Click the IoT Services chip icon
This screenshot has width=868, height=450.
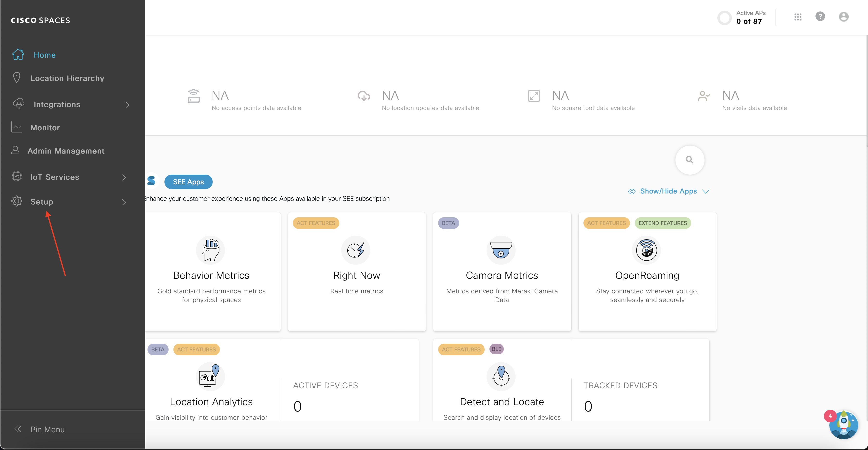pyautogui.click(x=16, y=176)
